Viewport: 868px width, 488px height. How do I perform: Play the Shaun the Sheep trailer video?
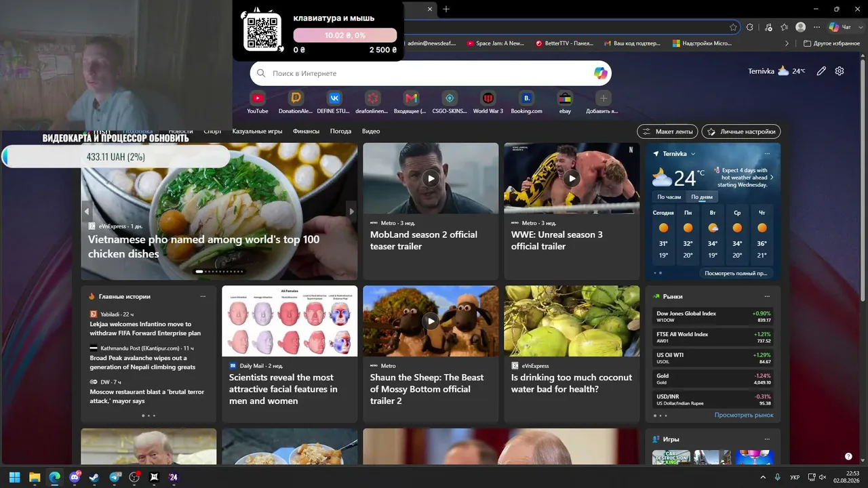[x=431, y=321]
